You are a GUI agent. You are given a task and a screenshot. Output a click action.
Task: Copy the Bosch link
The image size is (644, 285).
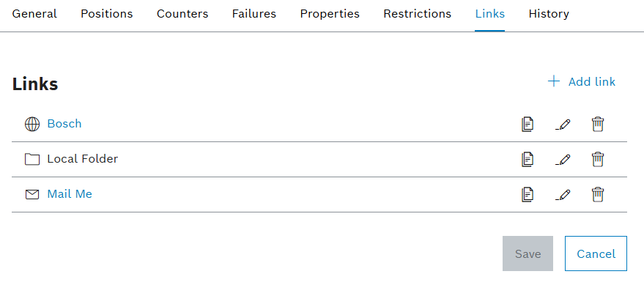[x=528, y=124]
